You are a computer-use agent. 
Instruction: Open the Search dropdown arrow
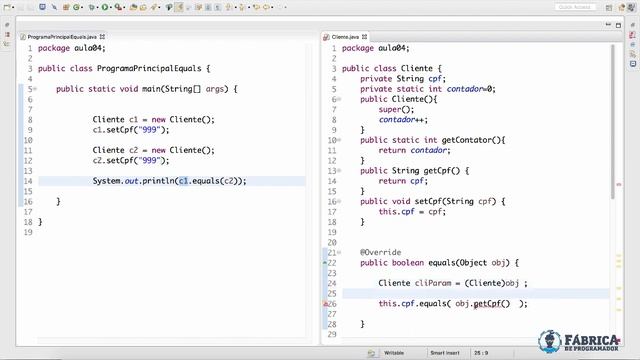coord(159,7)
